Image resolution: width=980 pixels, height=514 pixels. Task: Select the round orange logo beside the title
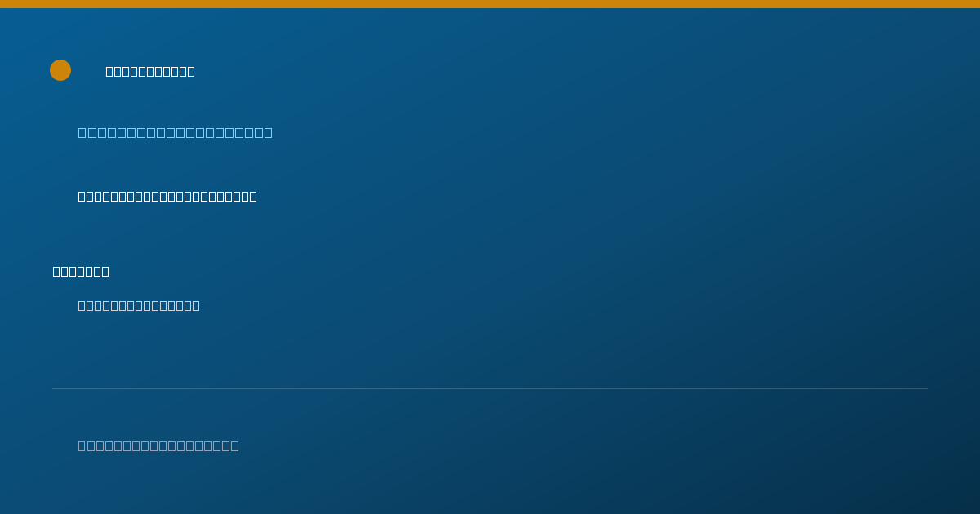point(60,70)
